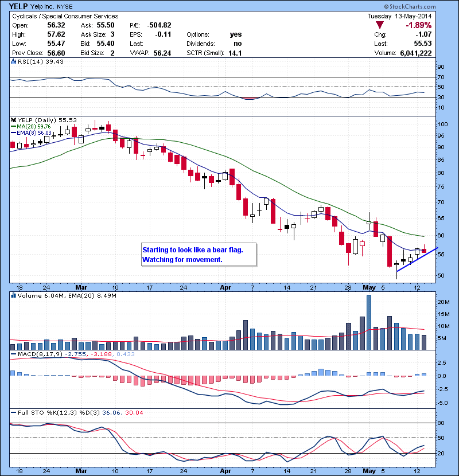Click the "YELP (Daily) 55.53" chart title
Image resolution: width=459 pixels, height=476 pixels.
tap(47, 120)
